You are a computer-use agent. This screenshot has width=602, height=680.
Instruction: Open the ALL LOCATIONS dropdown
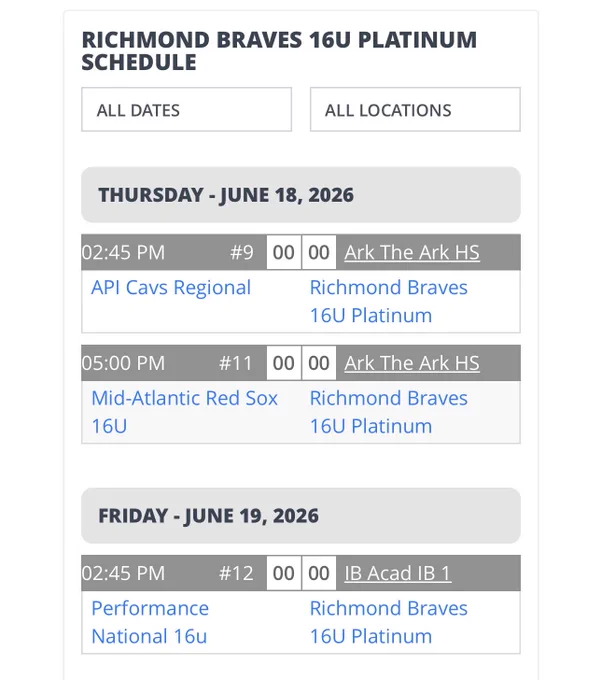[415, 109]
